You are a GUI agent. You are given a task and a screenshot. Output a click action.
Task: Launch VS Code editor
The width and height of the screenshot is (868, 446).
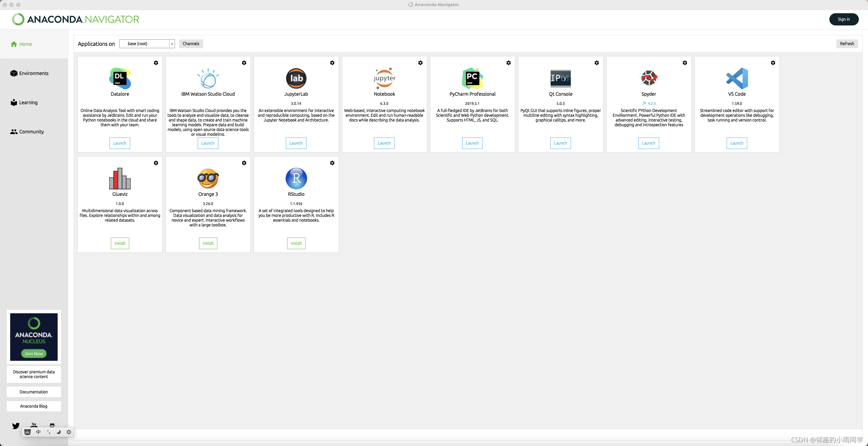point(737,143)
